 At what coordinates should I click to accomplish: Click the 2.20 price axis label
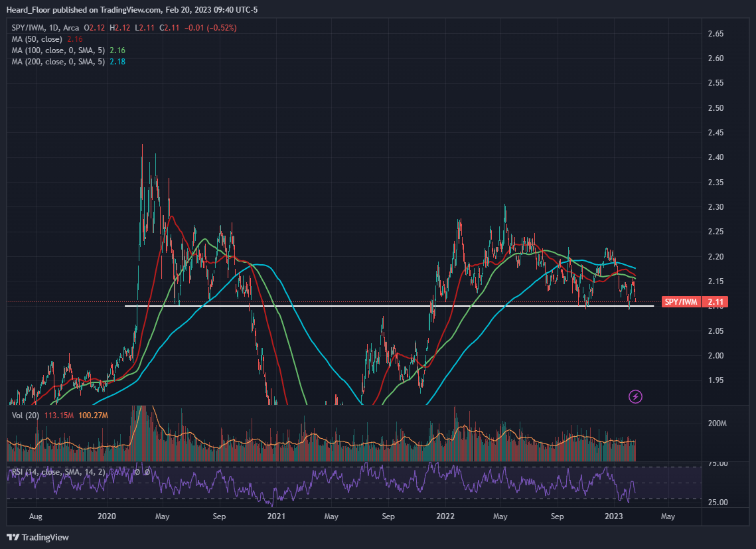(x=716, y=257)
